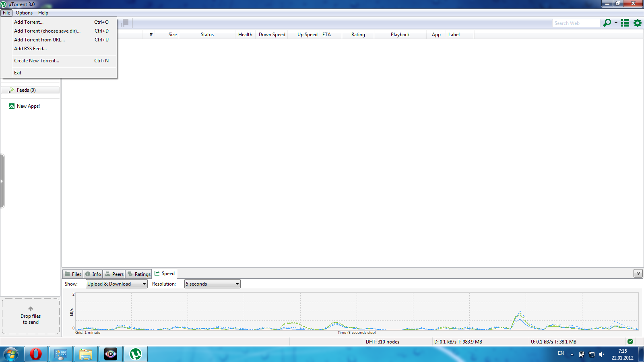This screenshot has width=644, height=362.
Task: Open the Control Panel taskbar icon
Action: 61,354
